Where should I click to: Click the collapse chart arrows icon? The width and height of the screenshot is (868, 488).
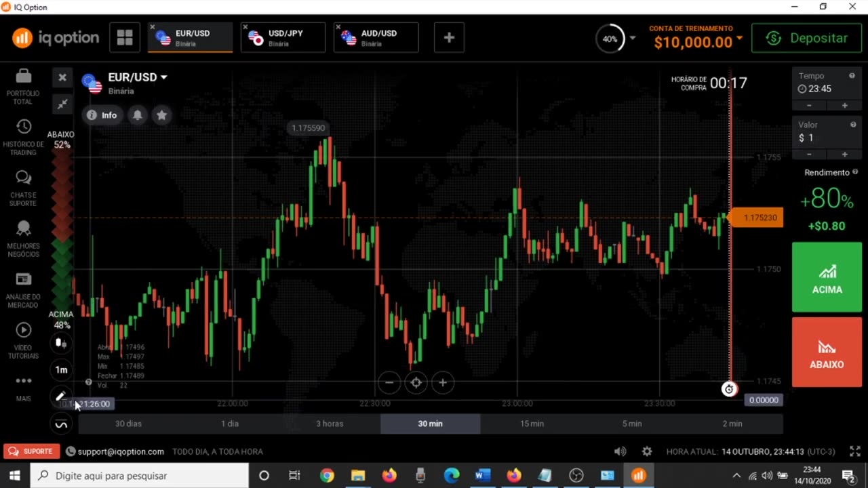tap(62, 104)
